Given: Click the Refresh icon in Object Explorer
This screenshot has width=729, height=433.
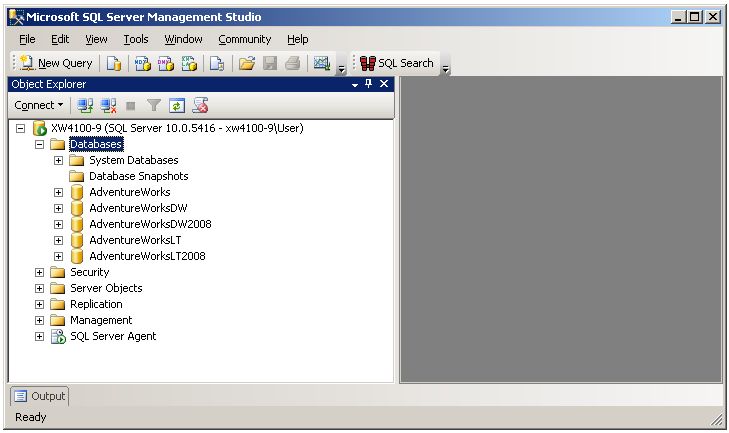Looking at the screenshot, I should pyautogui.click(x=177, y=106).
